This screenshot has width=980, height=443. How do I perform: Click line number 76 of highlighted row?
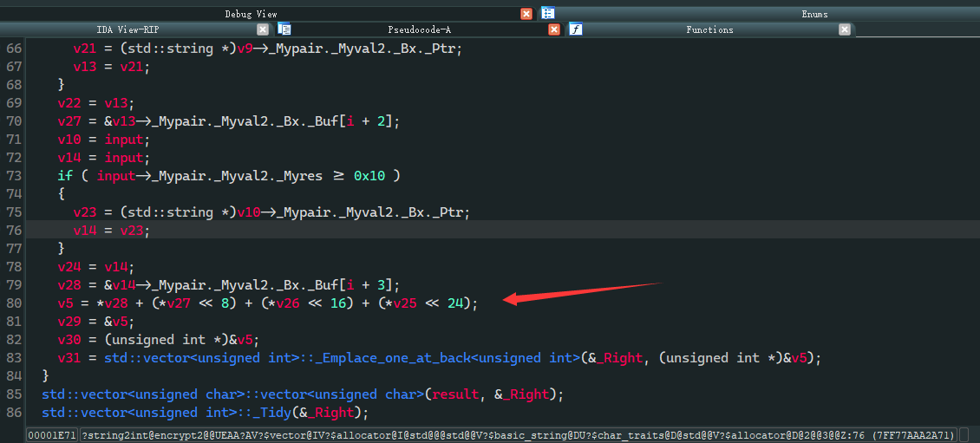pos(14,230)
